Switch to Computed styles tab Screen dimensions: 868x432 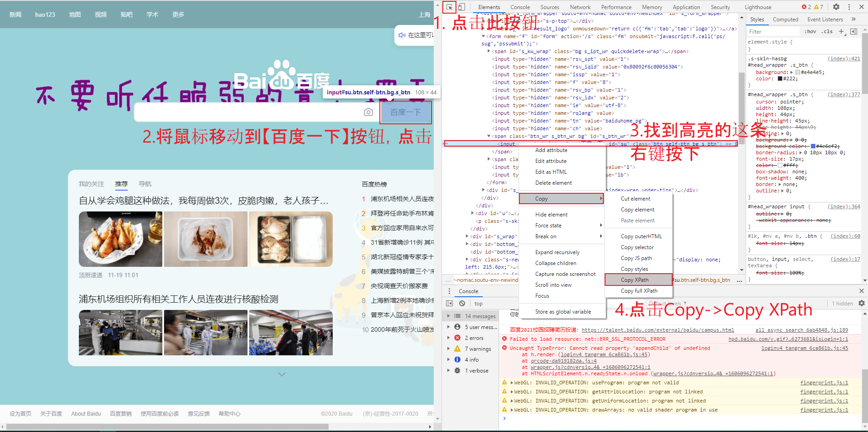tap(786, 19)
